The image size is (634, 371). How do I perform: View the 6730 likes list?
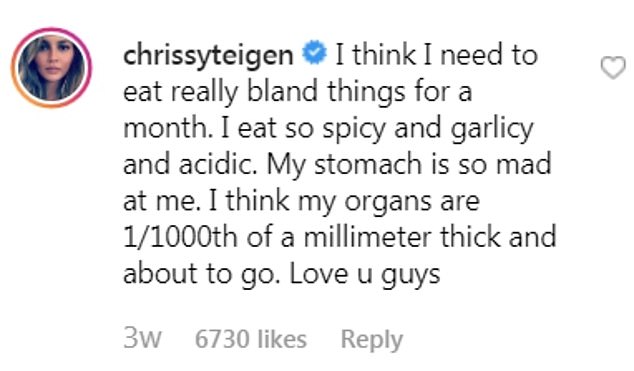251,339
